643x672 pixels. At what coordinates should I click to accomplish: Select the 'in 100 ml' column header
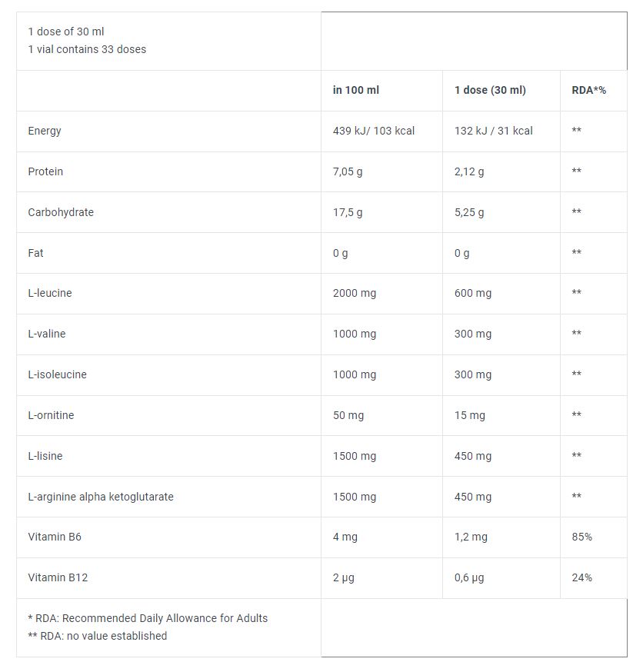(x=356, y=91)
